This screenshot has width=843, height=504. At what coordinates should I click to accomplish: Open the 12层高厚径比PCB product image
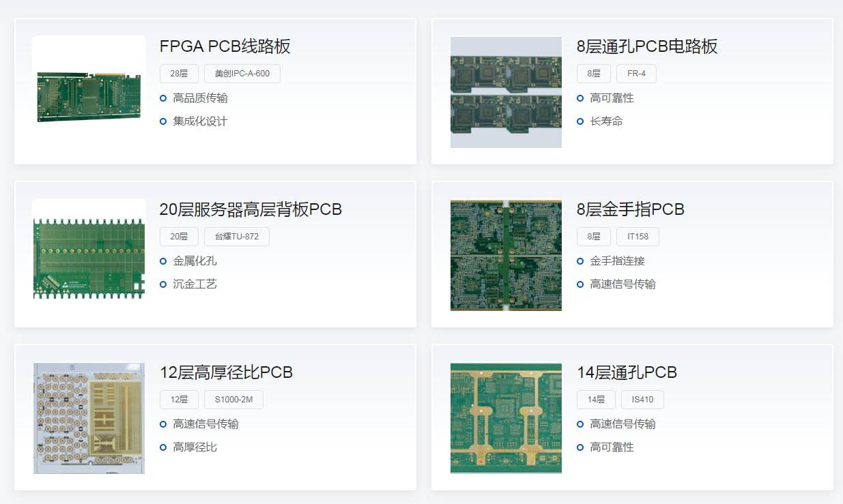coord(89,417)
